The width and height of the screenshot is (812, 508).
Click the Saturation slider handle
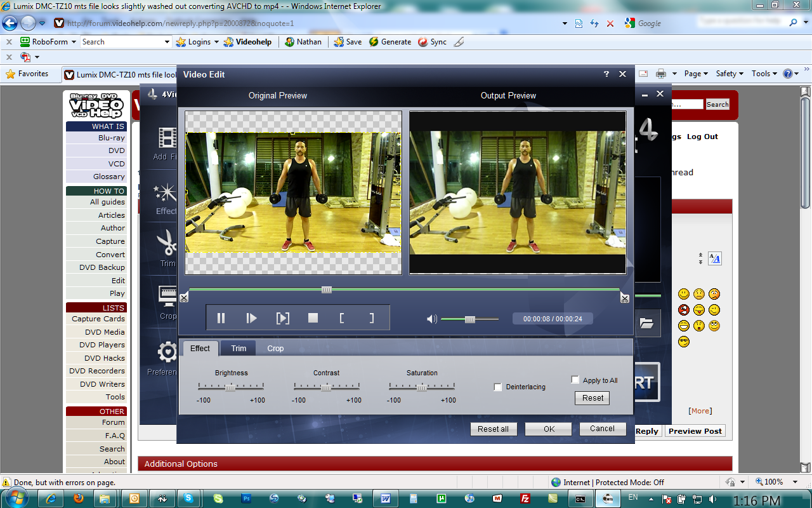click(x=422, y=387)
